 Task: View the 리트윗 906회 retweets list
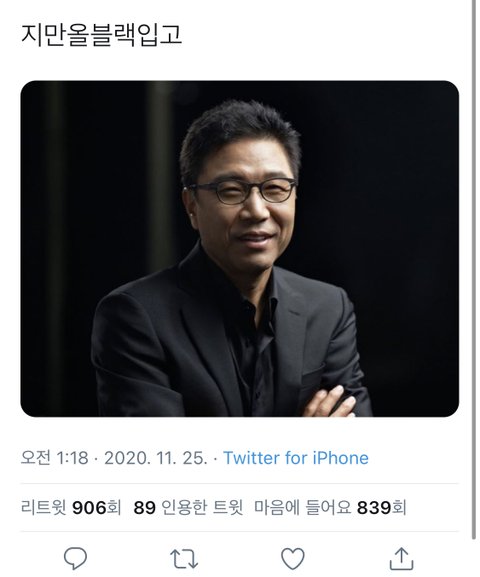pyautogui.click(x=71, y=508)
